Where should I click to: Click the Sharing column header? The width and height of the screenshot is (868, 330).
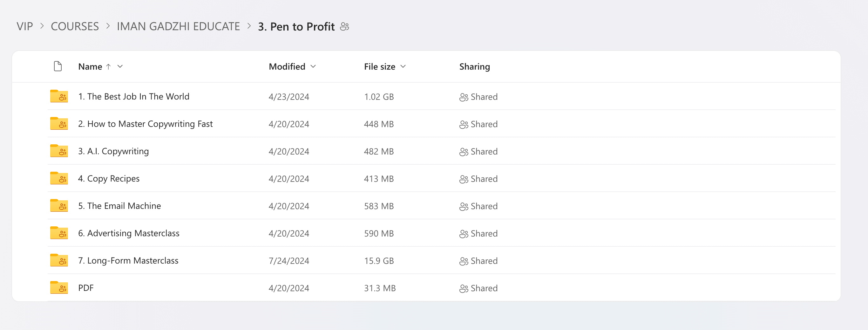[x=474, y=66]
